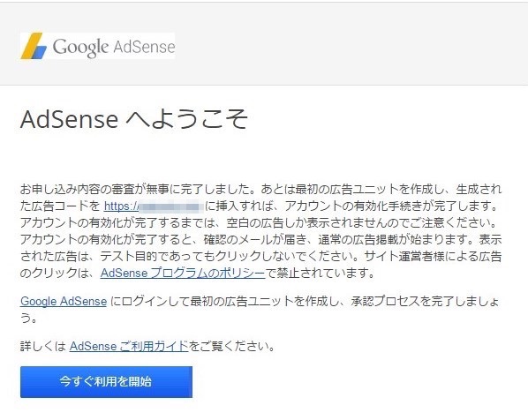
Task: Click the AdSense yellow-blue logo icon
Action: pyautogui.click(x=34, y=46)
